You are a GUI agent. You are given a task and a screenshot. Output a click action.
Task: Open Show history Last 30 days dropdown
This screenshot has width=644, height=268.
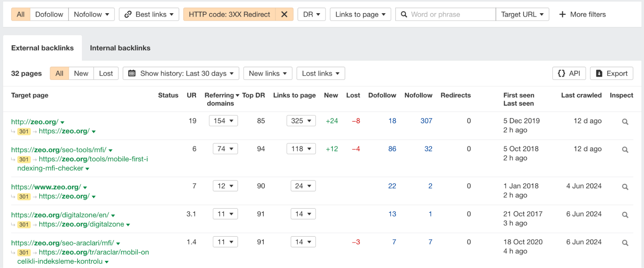pos(181,73)
